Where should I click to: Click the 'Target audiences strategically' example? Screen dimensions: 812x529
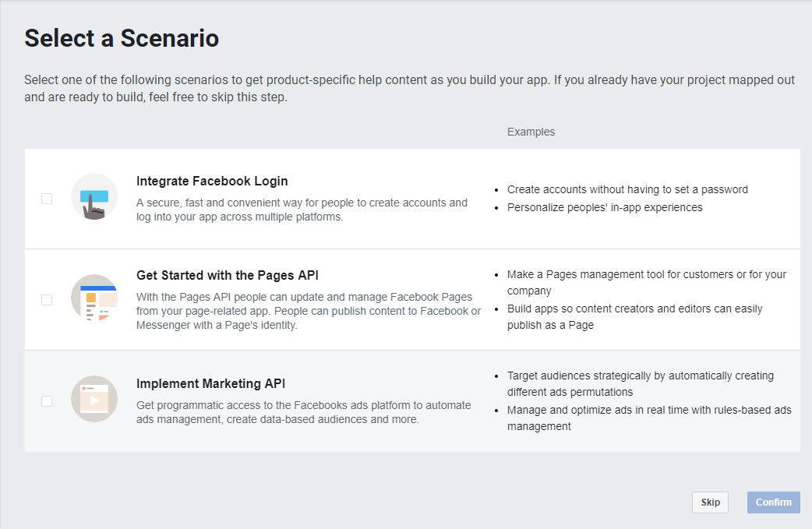click(x=640, y=383)
